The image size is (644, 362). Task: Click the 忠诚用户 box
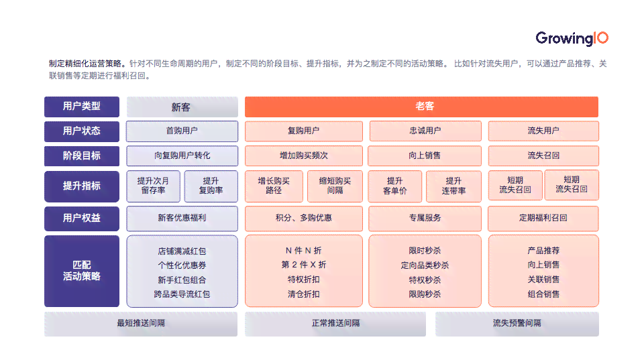(x=425, y=131)
